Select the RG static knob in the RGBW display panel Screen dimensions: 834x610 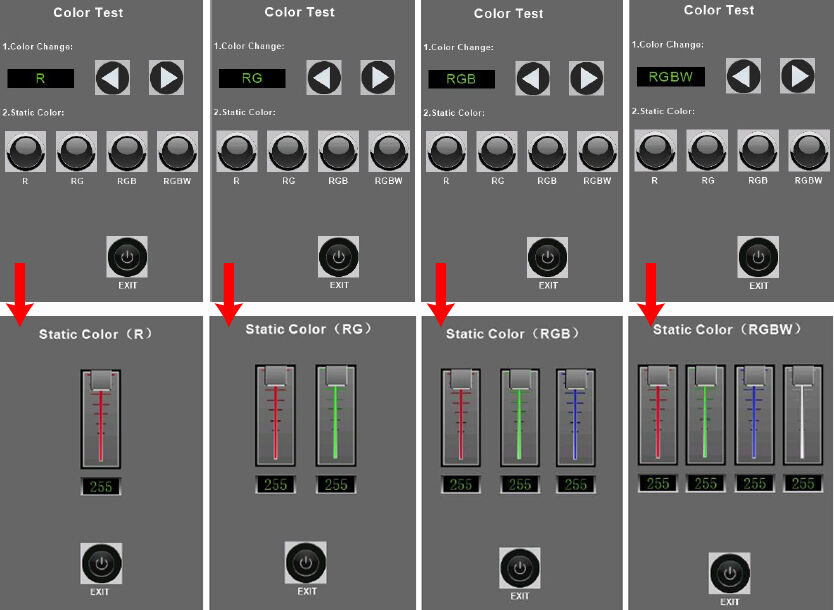pos(707,151)
